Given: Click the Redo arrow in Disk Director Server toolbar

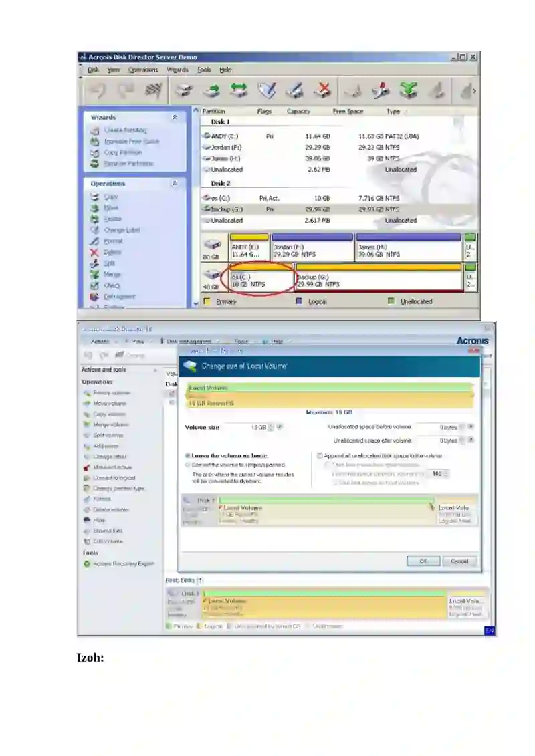Looking at the screenshot, I should click(126, 91).
